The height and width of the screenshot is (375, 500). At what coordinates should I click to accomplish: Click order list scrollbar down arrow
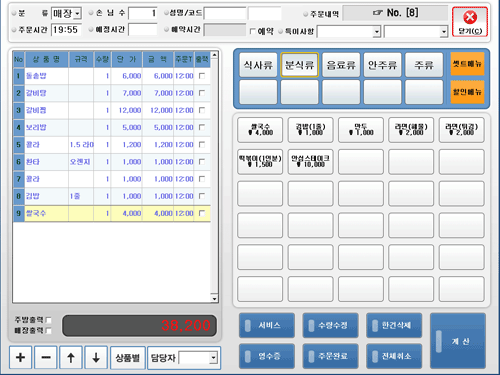coord(214,299)
